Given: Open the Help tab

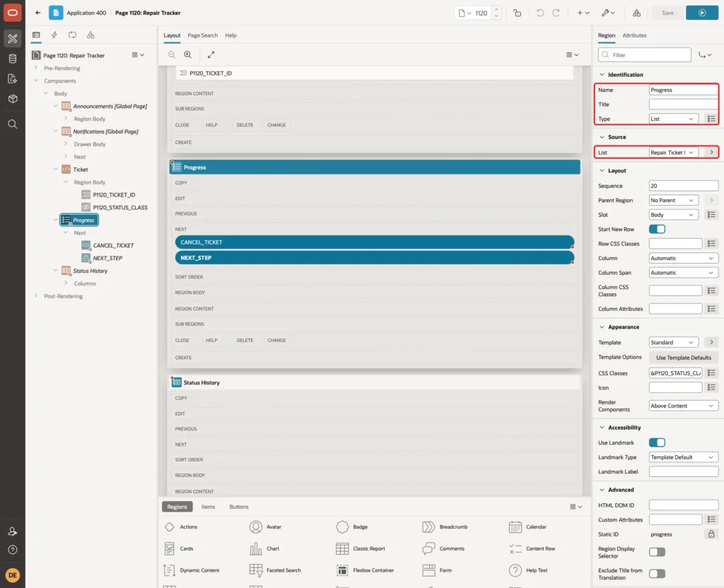Looking at the screenshot, I should point(230,35).
